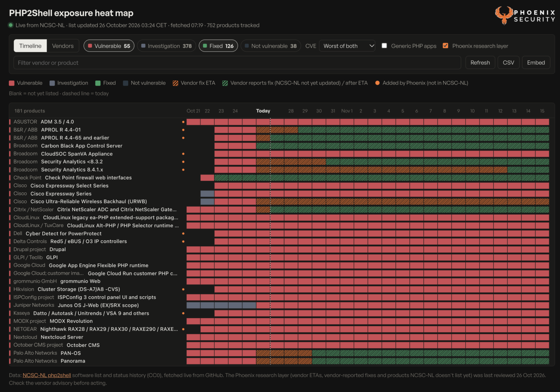Click the Vulnerable legend color swatch
The image size is (560, 392).
(12, 83)
